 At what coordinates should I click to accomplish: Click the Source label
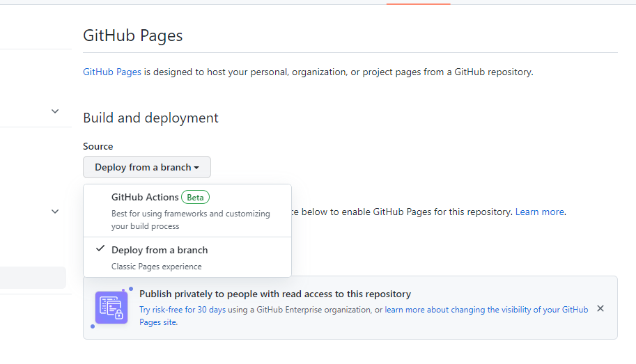click(x=98, y=146)
